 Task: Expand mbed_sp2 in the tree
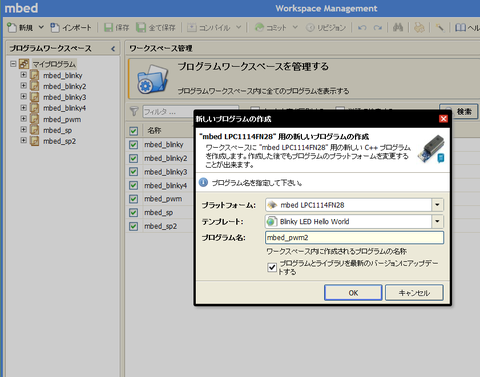coord(23,140)
